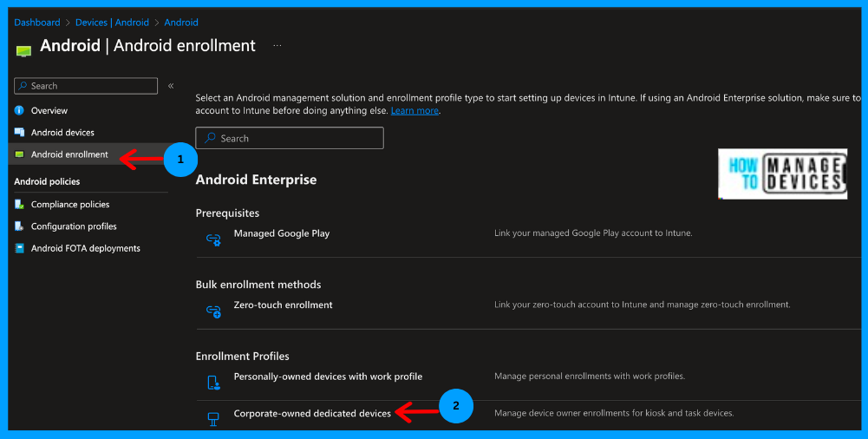The height and width of the screenshot is (439, 868).
Task: Click the Zero-touch enrollment icon
Action: click(x=213, y=311)
